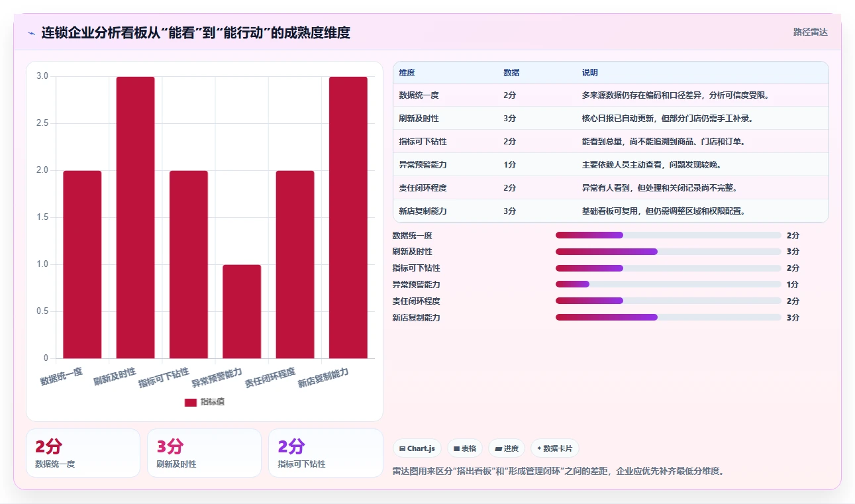Click the 说明 column header in the table
Screen dimensions: 855x504
pyautogui.click(x=589, y=72)
